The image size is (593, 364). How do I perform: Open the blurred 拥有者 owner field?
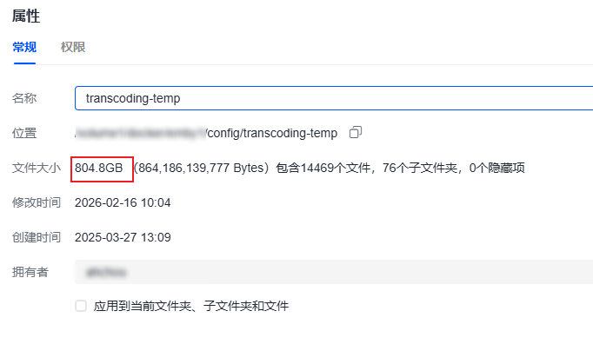click(x=334, y=272)
